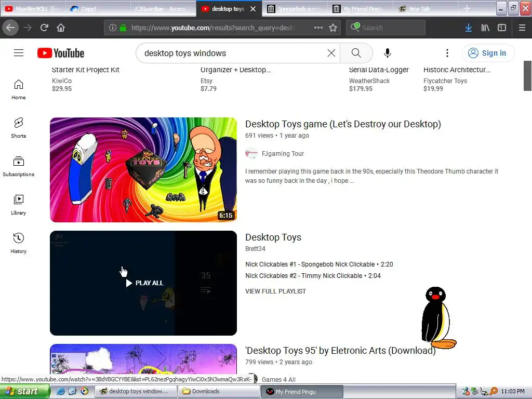Switch to the My Friend Pingu tab
Viewport: 532px width, 399px height.
point(360,9)
